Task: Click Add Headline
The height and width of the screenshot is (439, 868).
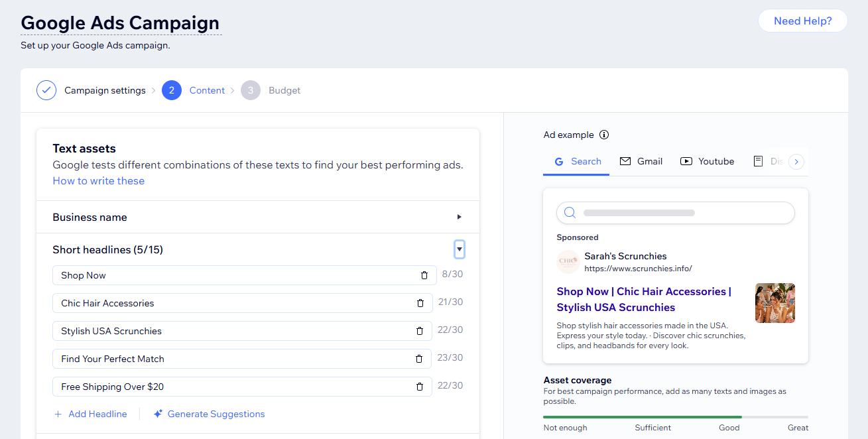Action: [x=90, y=414]
